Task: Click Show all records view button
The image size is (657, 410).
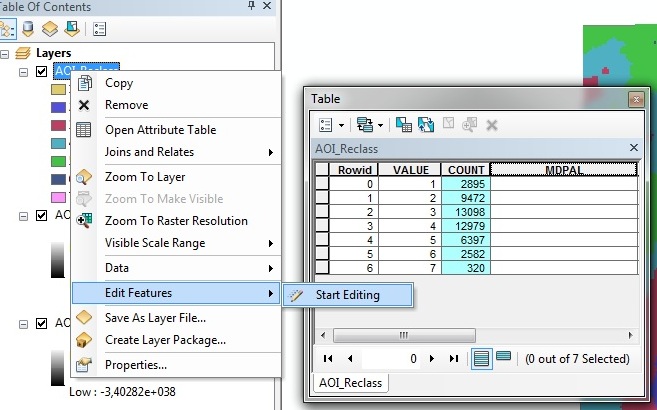Action: coord(481,359)
